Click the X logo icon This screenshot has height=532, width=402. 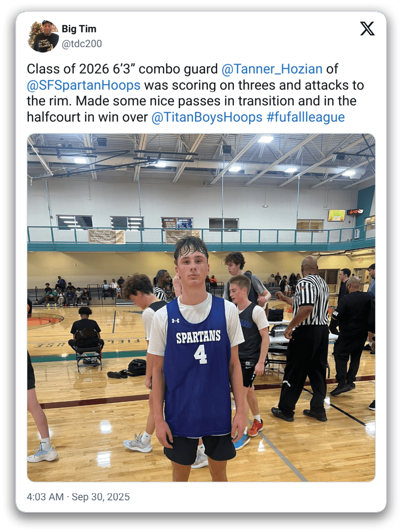367,28
